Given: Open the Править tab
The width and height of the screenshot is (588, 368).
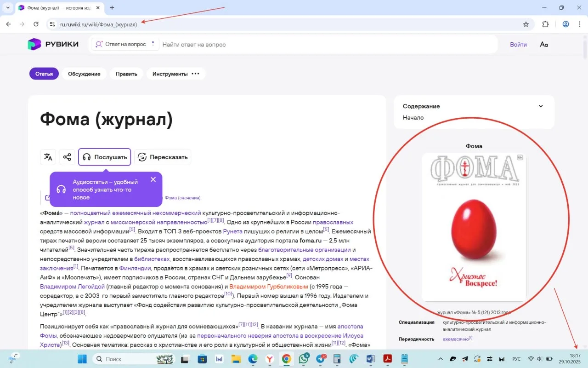Looking at the screenshot, I should pyautogui.click(x=126, y=74).
